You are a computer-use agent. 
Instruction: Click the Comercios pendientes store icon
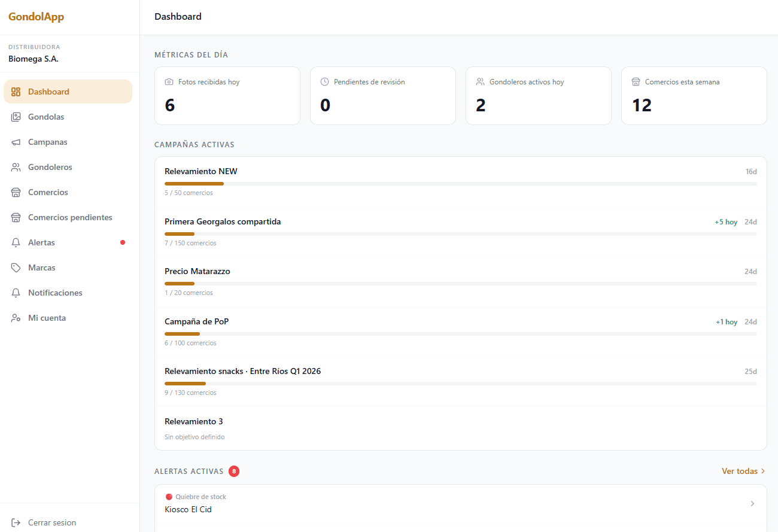pos(16,217)
